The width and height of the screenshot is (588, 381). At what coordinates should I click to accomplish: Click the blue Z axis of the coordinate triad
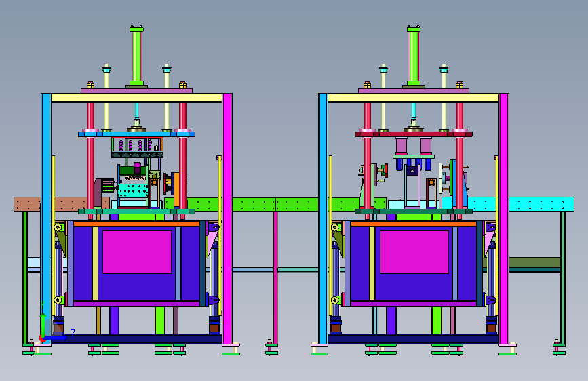coord(56,338)
